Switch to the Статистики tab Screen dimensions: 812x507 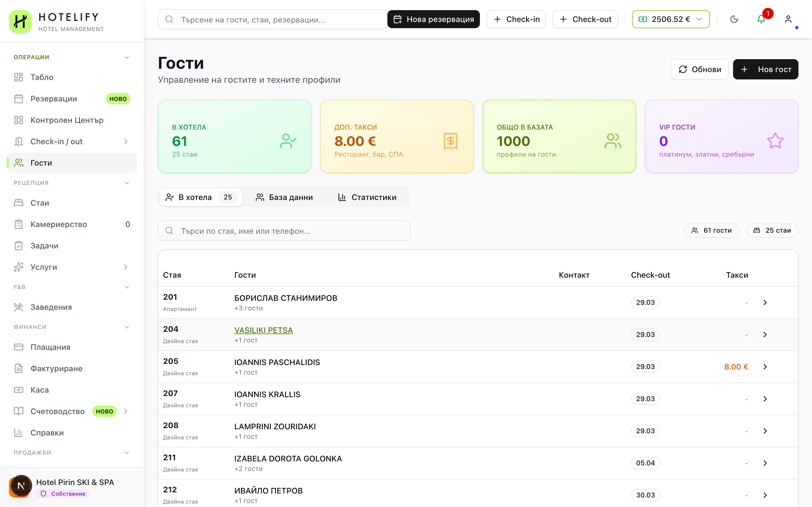click(367, 197)
